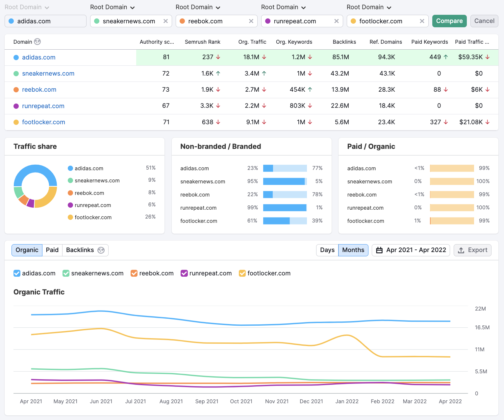Remove runrepeat.com using its X icon

click(337, 21)
